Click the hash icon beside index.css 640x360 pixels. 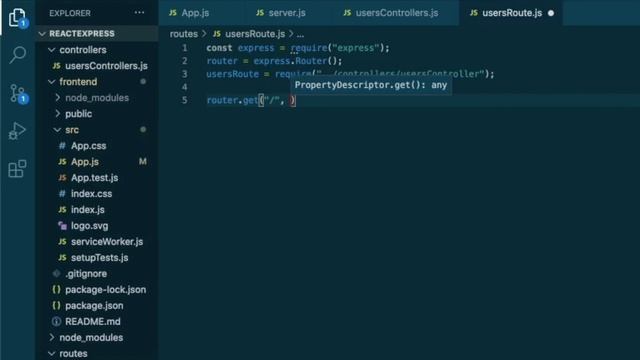click(62, 193)
